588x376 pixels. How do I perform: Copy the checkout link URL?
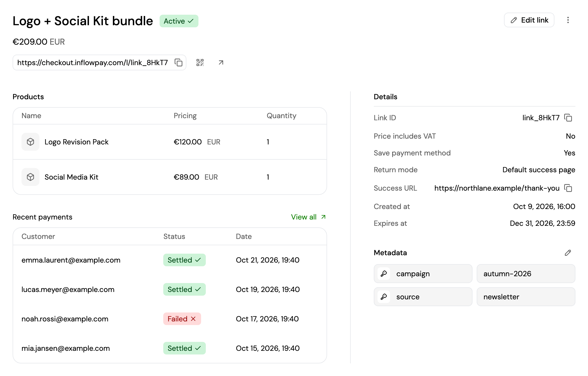(178, 62)
